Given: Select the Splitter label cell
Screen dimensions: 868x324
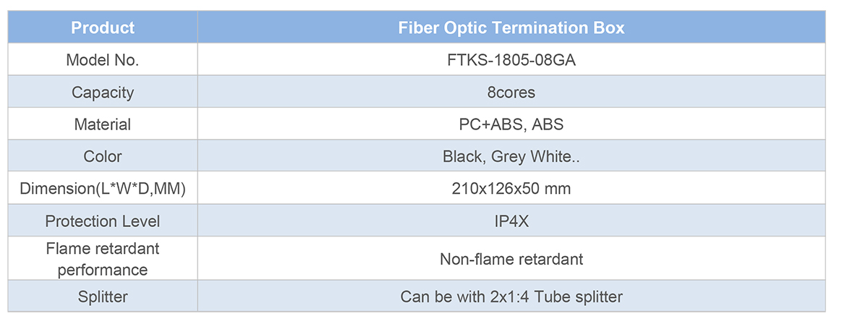Looking at the screenshot, I should 103,297.
